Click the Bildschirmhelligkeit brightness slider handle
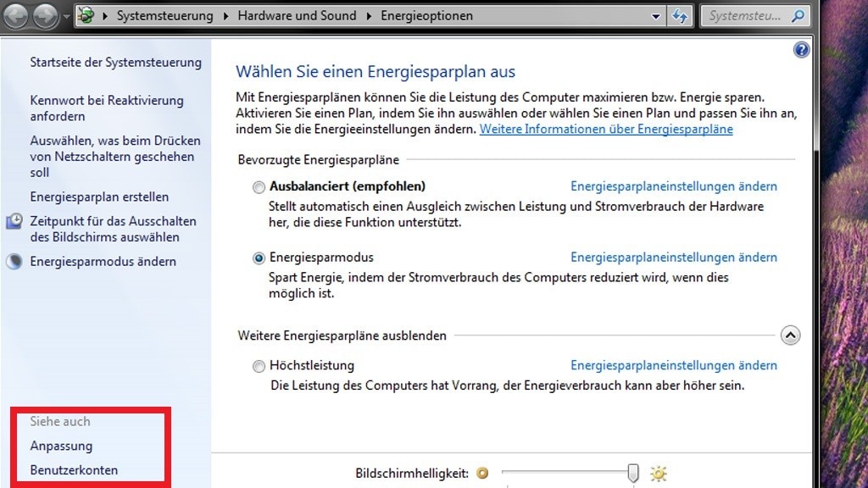This screenshot has width=868, height=488. [632, 473]
